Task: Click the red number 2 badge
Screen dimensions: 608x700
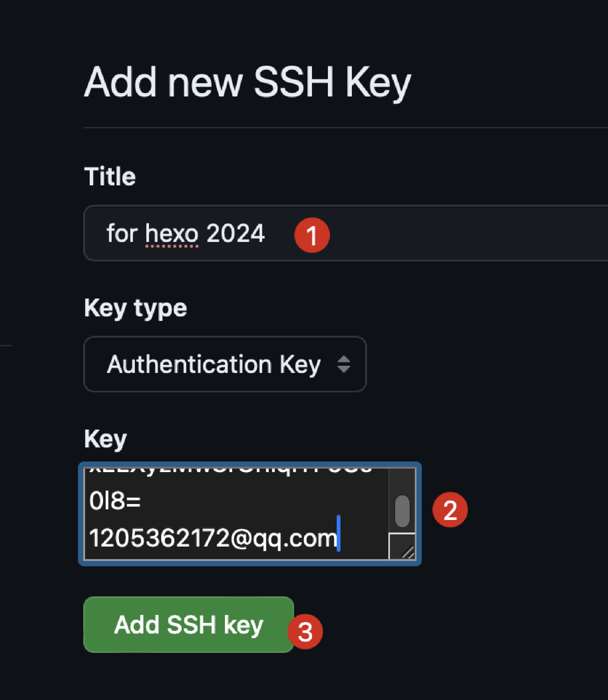Action: pos(450,510)
